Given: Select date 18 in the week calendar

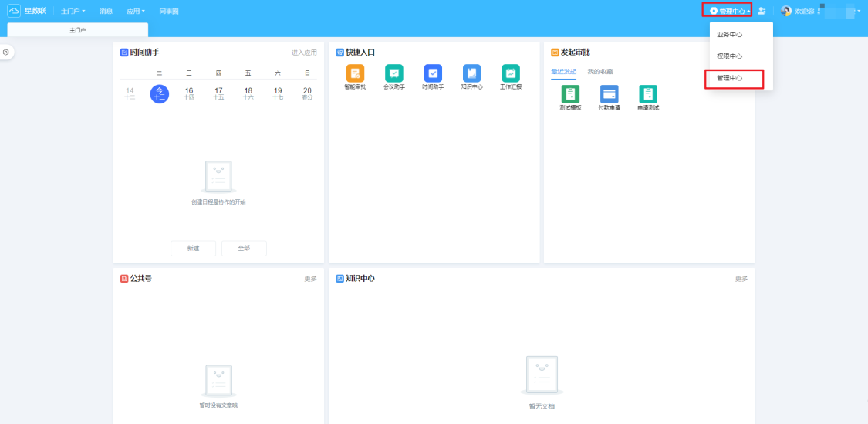Looking at the screenshot, I should (248, 93).
